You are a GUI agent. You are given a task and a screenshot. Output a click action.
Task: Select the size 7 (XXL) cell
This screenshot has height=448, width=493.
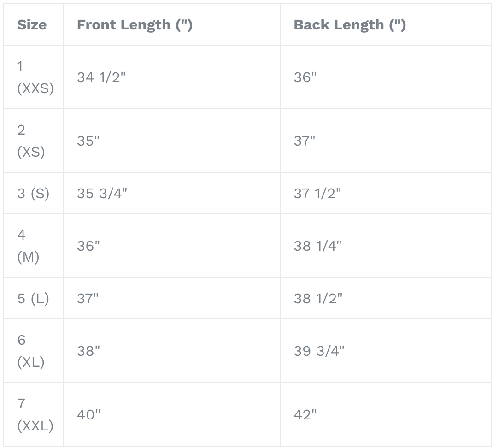35,414
